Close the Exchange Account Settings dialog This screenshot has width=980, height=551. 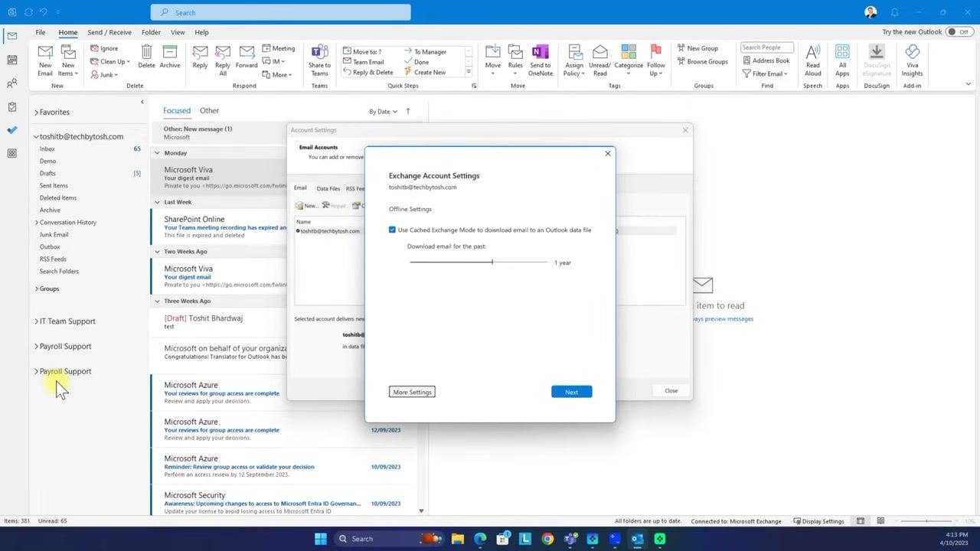click(608, 154)
